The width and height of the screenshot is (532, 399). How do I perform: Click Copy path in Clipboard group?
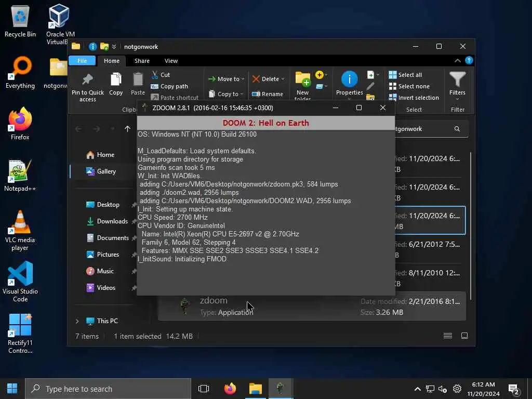click(x=169, y=86)
